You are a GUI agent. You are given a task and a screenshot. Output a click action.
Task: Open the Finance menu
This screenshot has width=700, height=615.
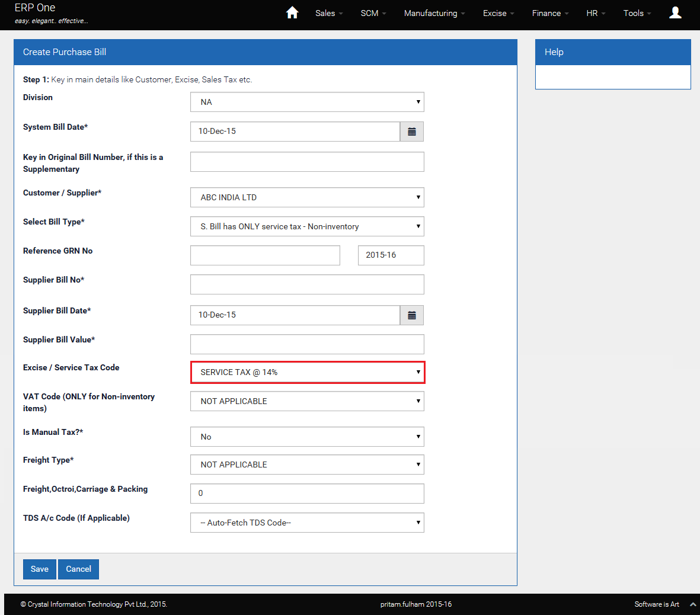click(550, 14)
